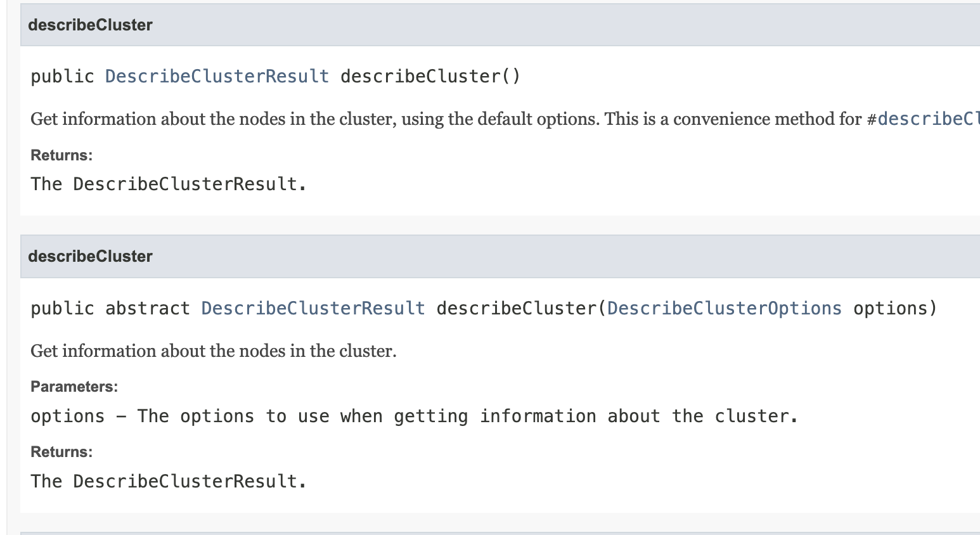Viewport: 980px width, 535px height.
Task: Click the 'options – The options to use' description
Action: pos(414,416)
